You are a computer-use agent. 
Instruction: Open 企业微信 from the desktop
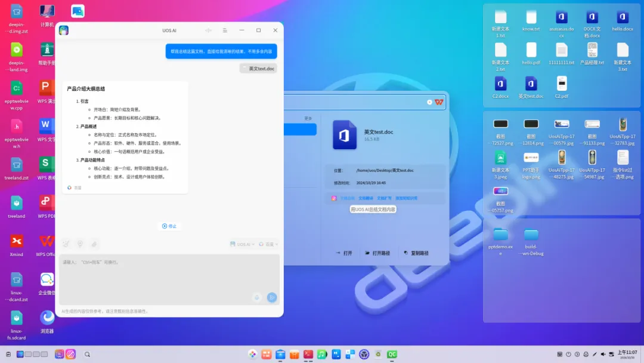(x=47, y=280)
